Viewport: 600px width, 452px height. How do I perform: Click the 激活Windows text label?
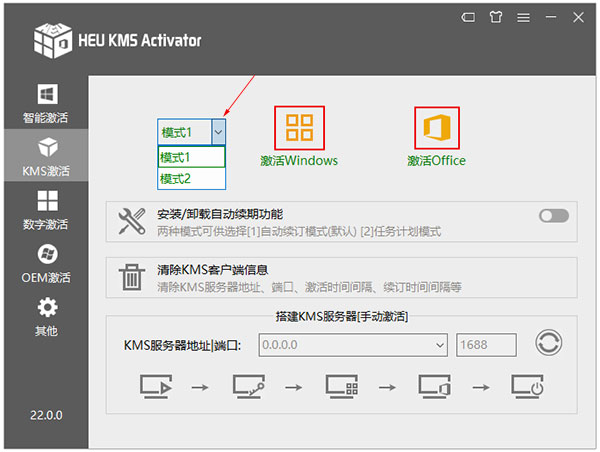299,160
